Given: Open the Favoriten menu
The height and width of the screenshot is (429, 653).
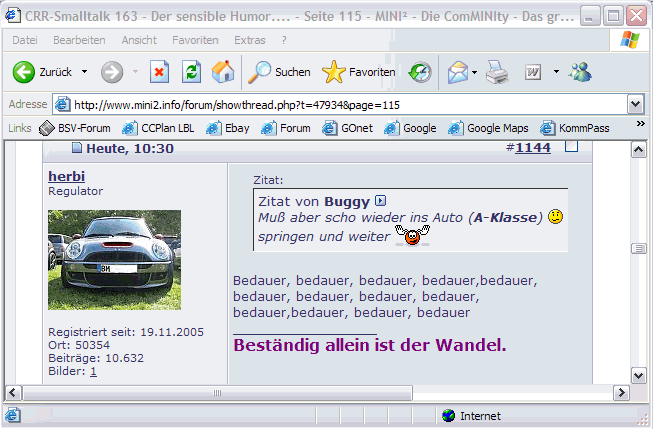Looking at the screenshot, I should [x=195, y=39].
